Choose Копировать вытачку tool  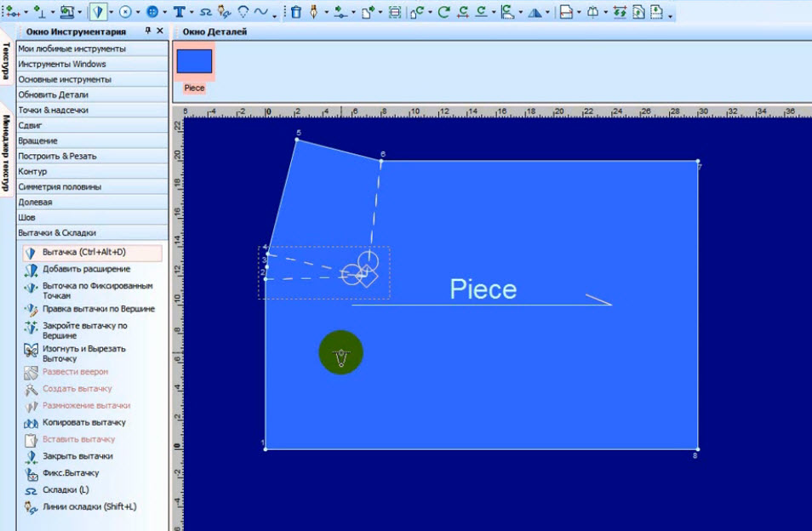(x=75, y=422)
